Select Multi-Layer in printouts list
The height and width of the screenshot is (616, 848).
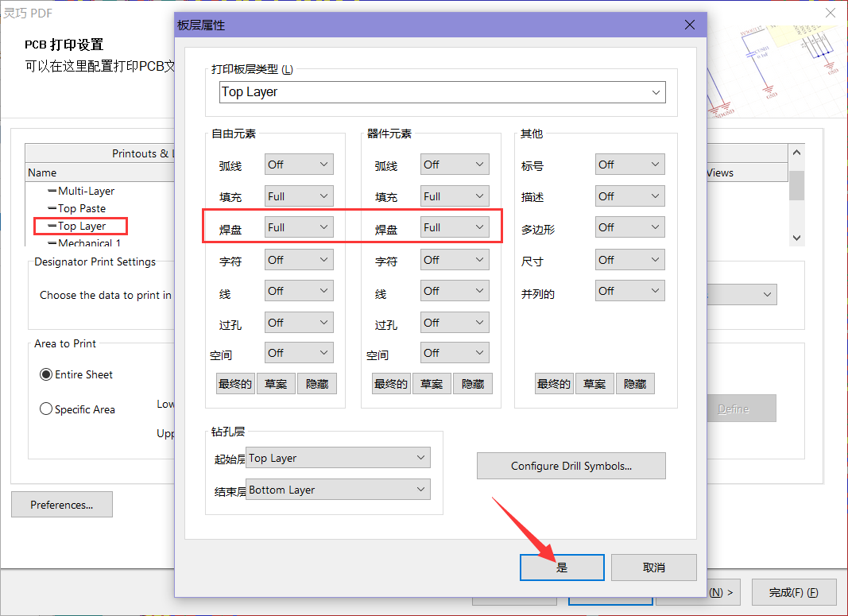pyautogui.click(x=86, y=192)
